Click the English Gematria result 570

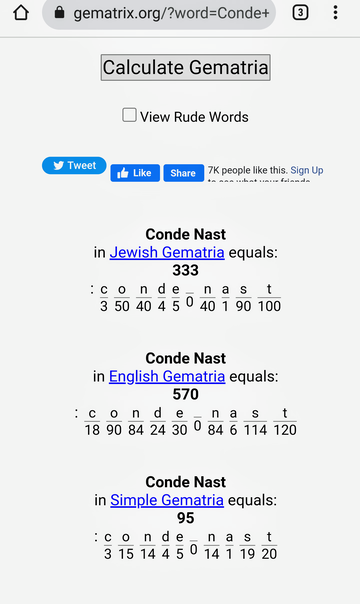[186, 394]
